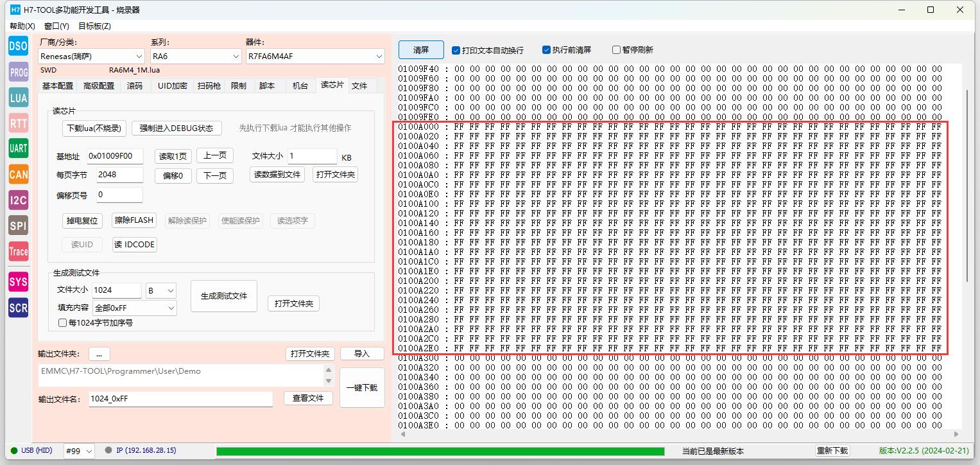Screen dimensions: 980x465
Task: Click the 一键下载 button
Action: coord(362,388)
